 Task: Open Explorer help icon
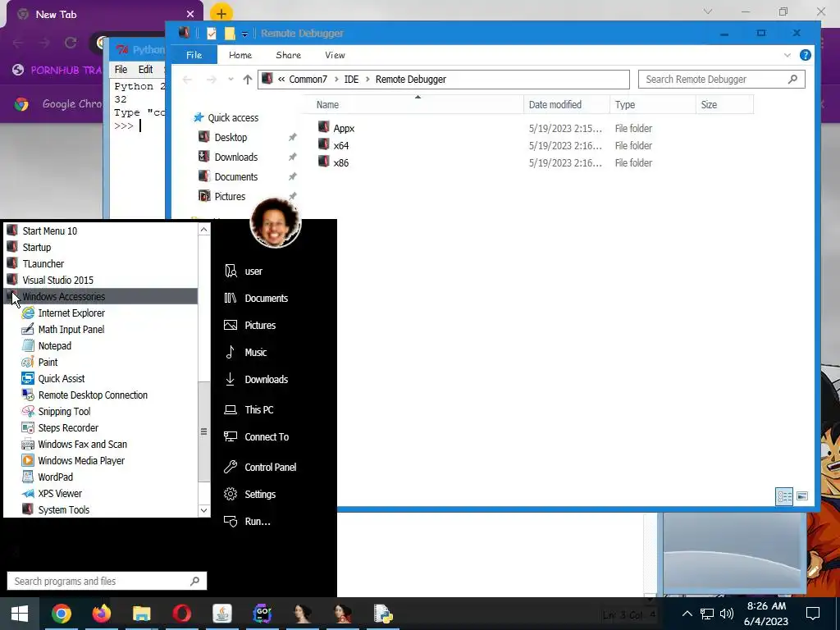coord(805,55)
